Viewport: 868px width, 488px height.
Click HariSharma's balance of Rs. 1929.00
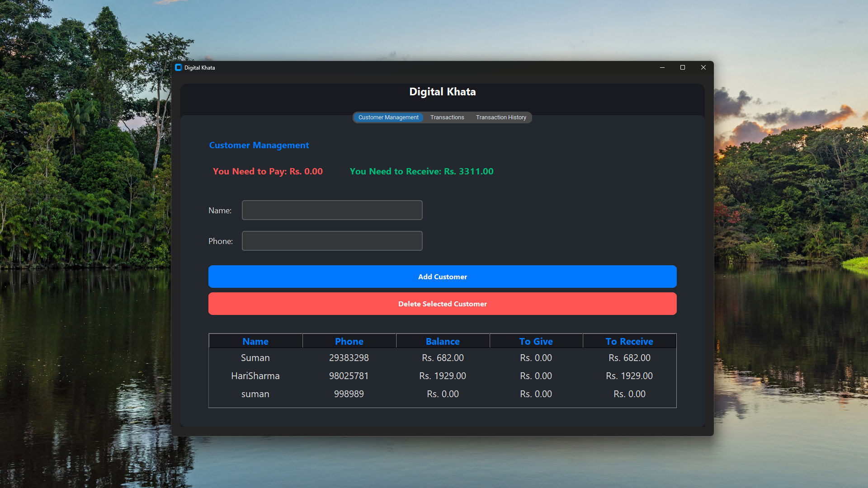[x=442, y=375]
